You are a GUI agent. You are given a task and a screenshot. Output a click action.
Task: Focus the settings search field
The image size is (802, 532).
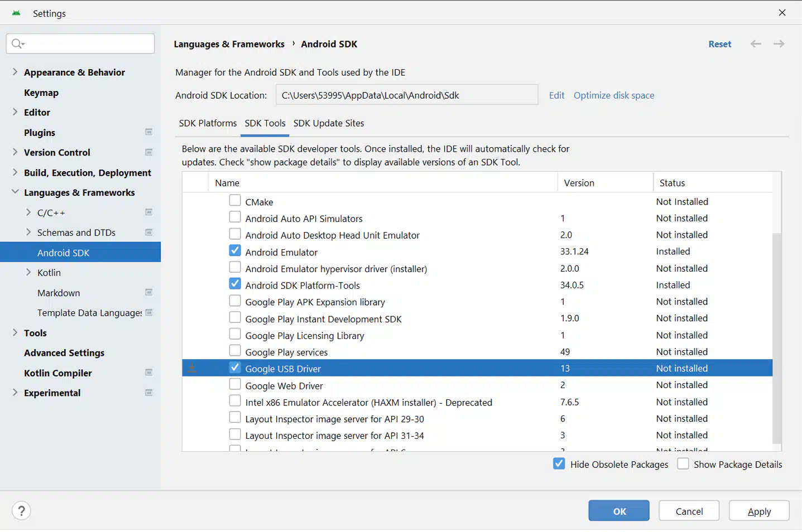point(80,43)
